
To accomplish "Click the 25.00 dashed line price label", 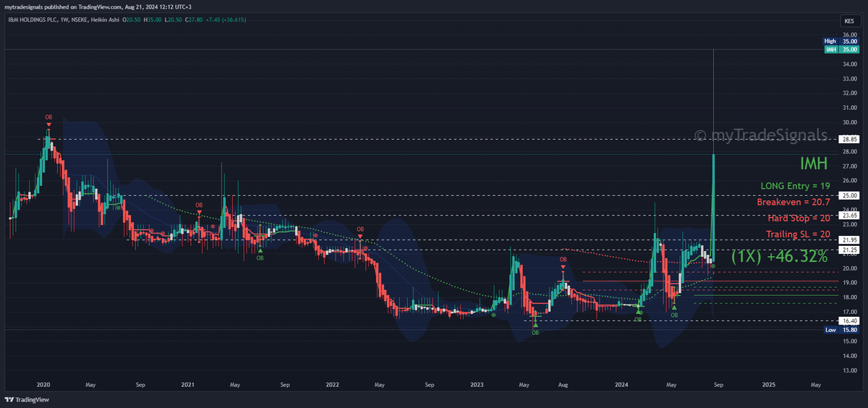I will pos(848,195).
